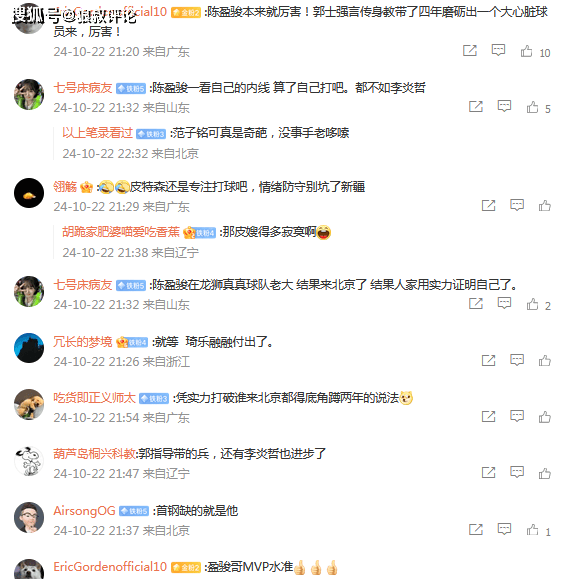Screen dimensions: 562x579
Task: Open the username 葫芦岛桐兴科教
Action: [95, 454]
